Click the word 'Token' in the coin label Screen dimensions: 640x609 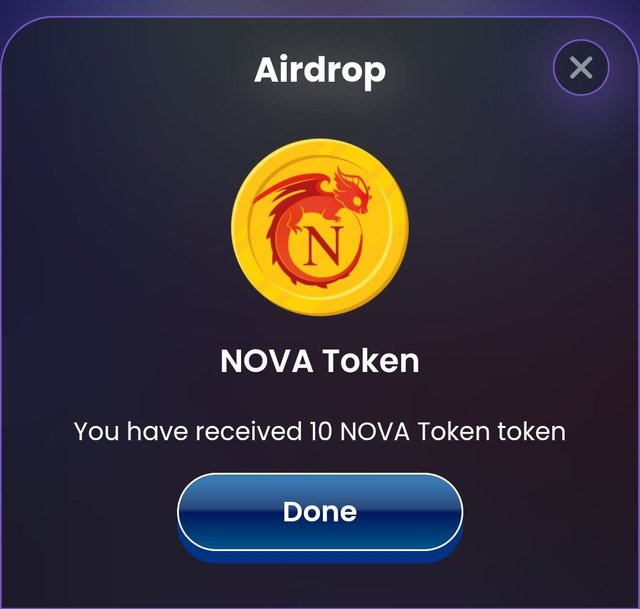[x=370, y=361]
